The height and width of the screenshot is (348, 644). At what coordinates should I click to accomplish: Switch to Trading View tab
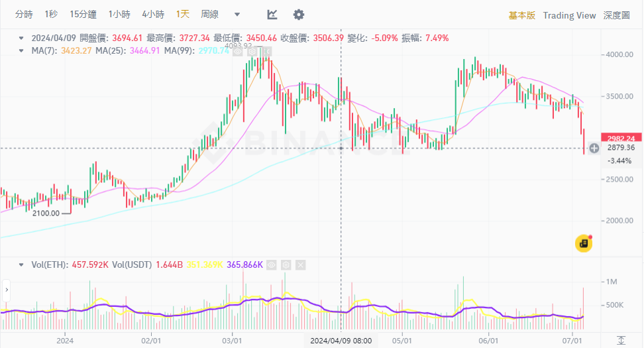pos(569,15)
